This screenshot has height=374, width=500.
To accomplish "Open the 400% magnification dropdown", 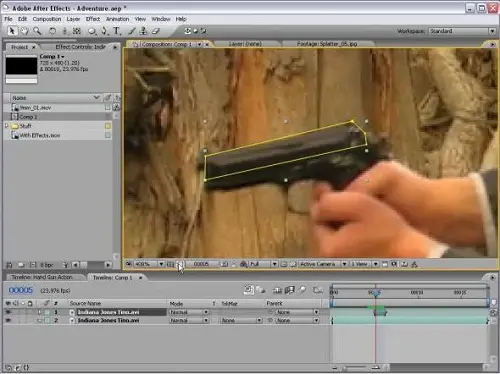I will point(149,264).
